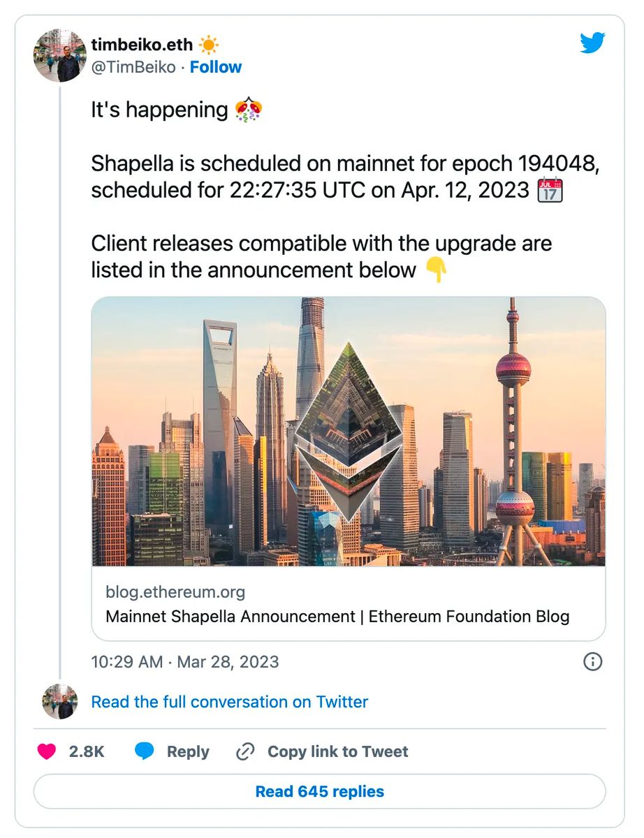Open the tweet info circle icon
The width and height of the screenshot is (644, 838).
pyautogui.click(x=592, y=661)
